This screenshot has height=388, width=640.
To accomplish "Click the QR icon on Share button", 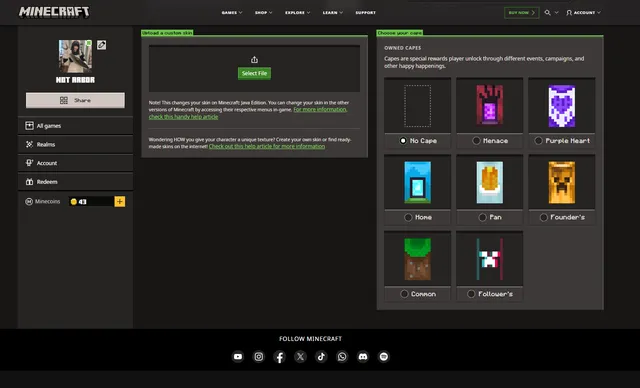I will point(64,100).
